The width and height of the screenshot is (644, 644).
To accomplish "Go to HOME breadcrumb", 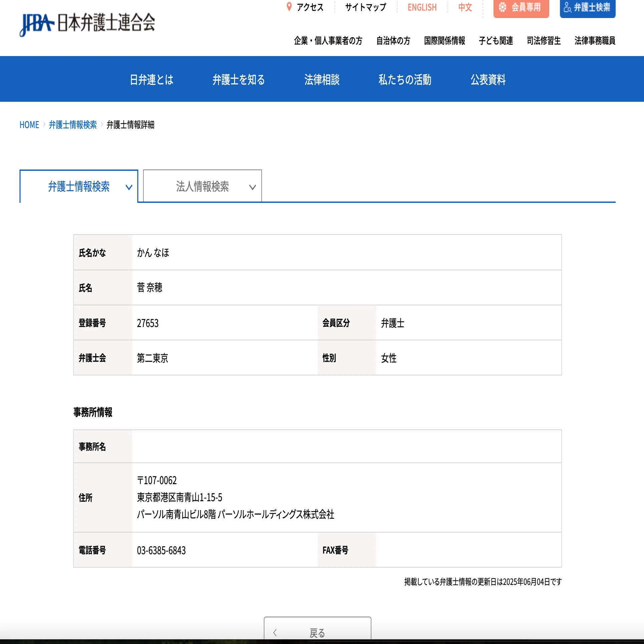I will tap(29, 125).
